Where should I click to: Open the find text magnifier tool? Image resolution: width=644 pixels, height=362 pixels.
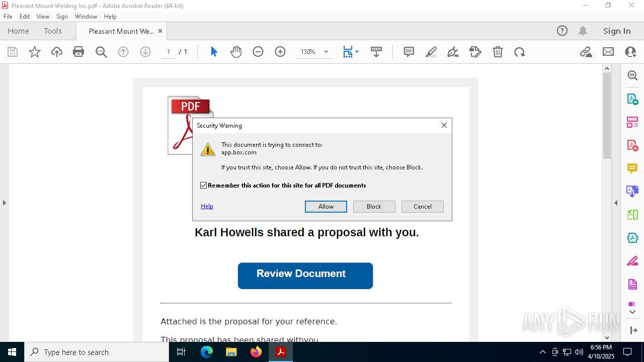click(x=101, y=52)
